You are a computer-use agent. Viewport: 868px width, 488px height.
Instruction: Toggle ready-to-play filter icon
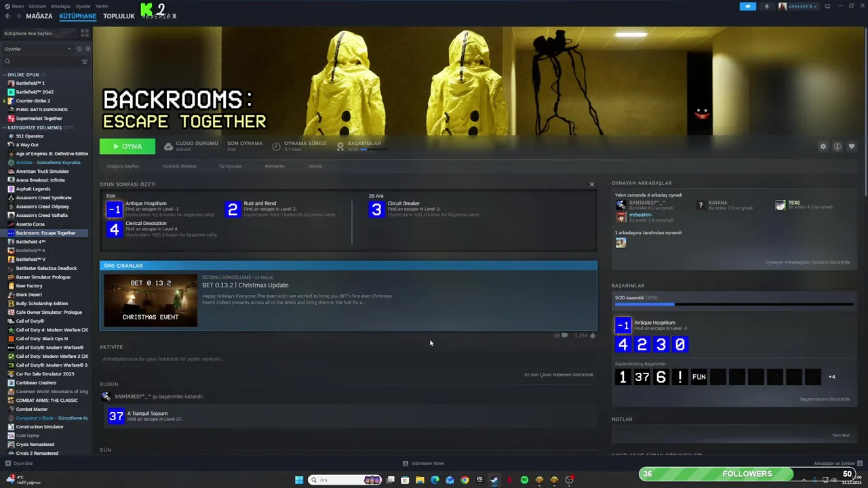[x=87, y=49]
